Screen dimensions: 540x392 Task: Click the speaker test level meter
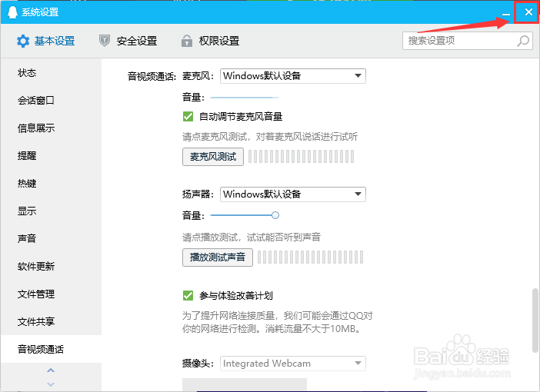click(x=310, y=257)
